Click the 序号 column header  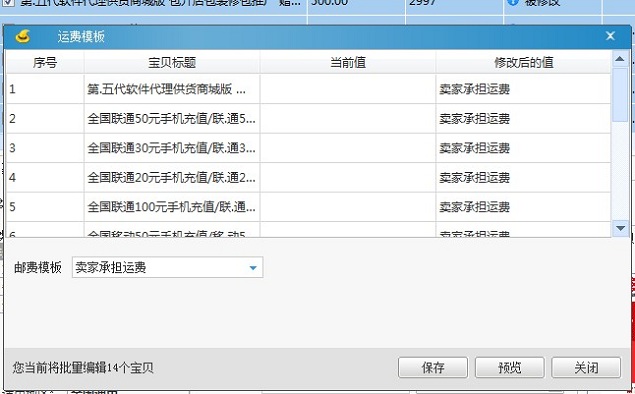tap(45, 62)
